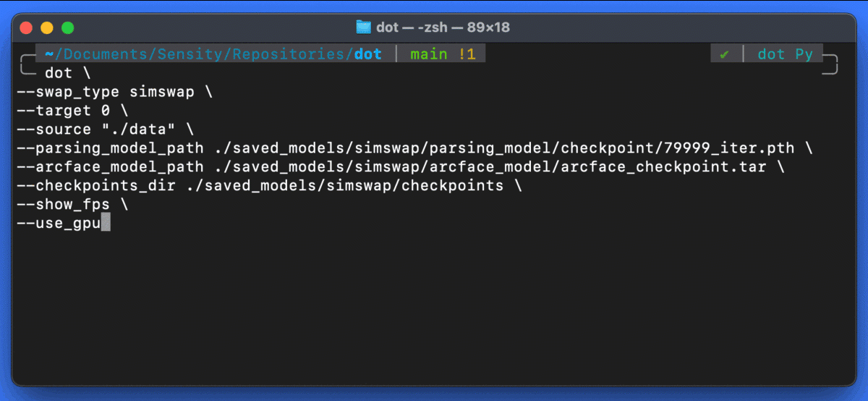Click the 'dot Py' environment segment
This screenshot has height=401, width=868.
786,54
